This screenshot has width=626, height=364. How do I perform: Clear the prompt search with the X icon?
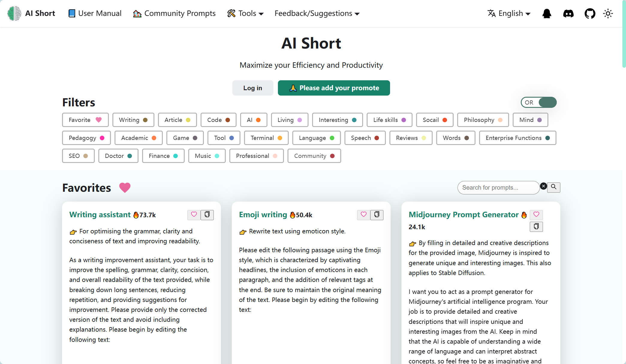click(543, 186)
